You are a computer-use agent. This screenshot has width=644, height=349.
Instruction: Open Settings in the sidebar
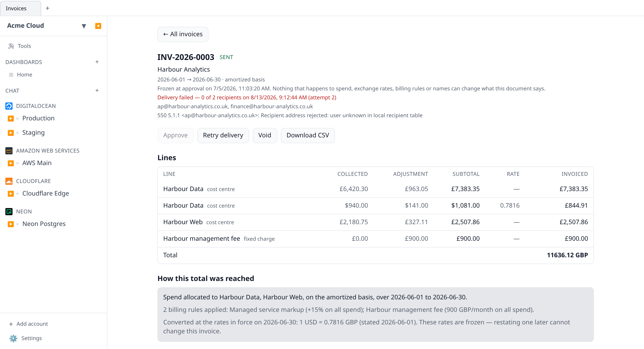(32, 338)
